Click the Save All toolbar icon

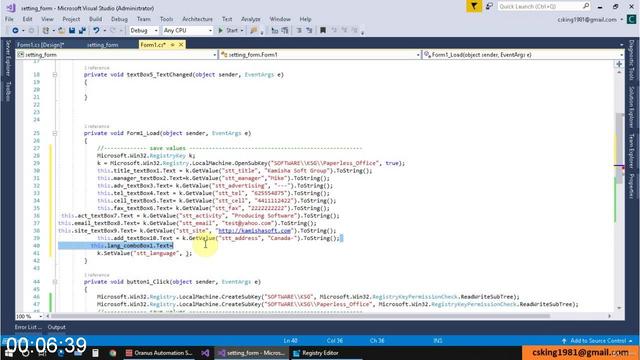[x=82, y=31]
